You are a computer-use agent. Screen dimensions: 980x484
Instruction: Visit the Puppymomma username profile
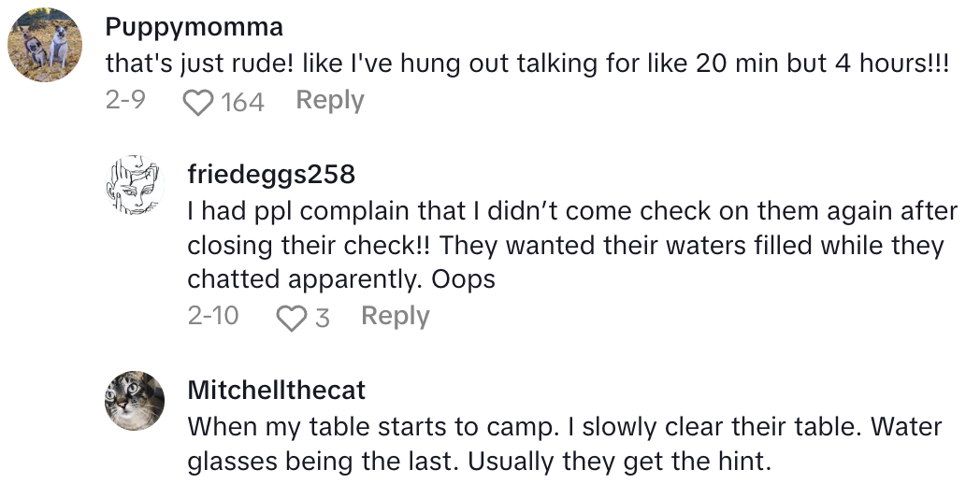[x=194, y=25]
